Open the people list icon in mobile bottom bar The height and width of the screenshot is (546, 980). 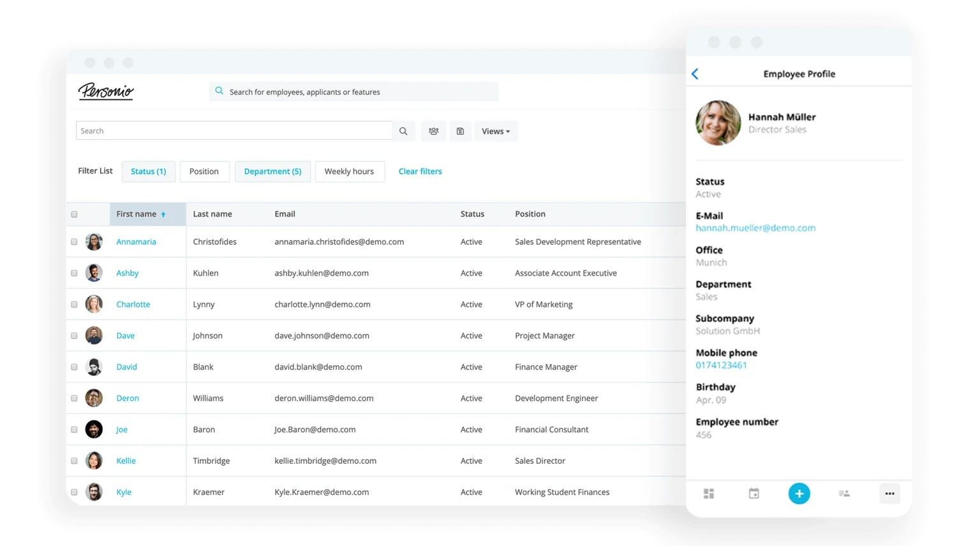pyautogui.click(x=844, y=494)
